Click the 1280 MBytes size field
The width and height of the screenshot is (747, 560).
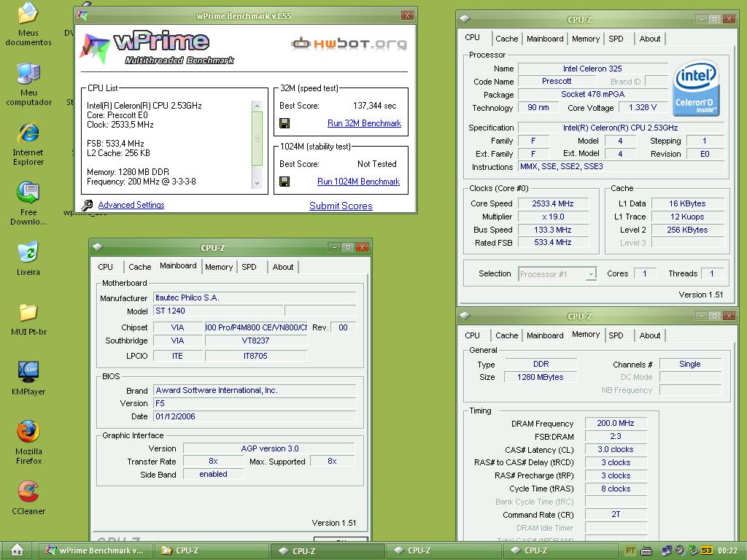tap(541, 377)
